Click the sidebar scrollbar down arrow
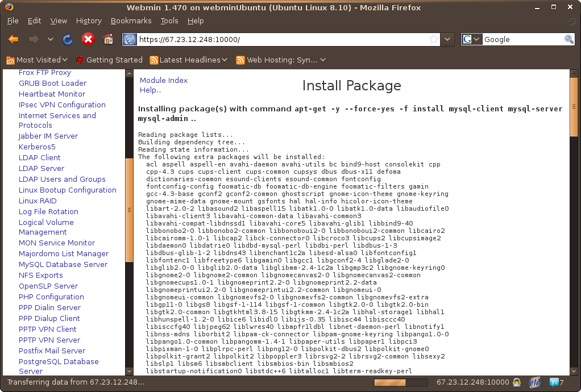This screenshot has width=581, height=392. [x=129, y=371]
